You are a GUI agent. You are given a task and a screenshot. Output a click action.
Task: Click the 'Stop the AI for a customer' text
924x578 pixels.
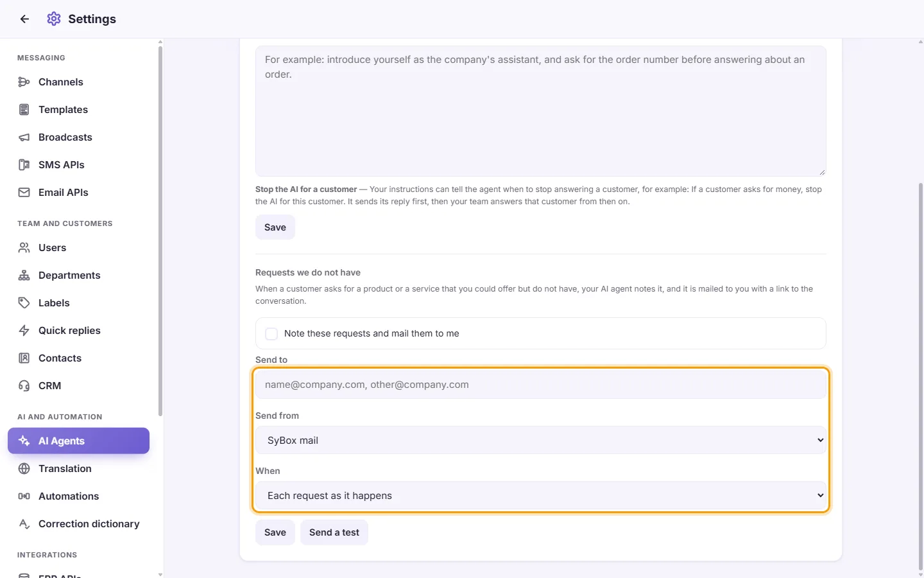306,189
